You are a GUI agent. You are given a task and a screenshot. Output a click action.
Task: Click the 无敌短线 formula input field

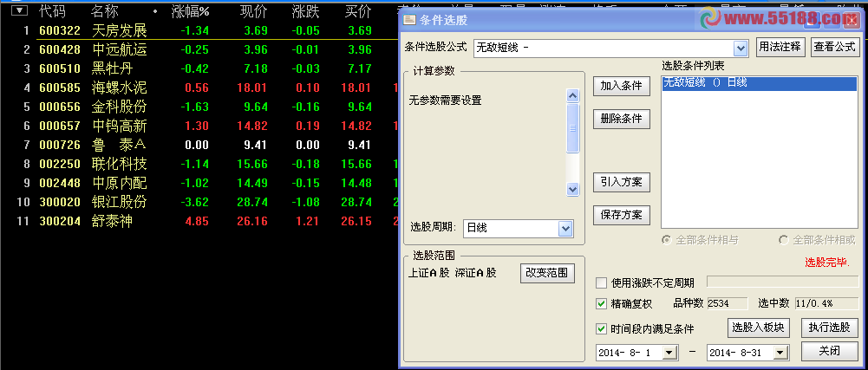[604, 49]
